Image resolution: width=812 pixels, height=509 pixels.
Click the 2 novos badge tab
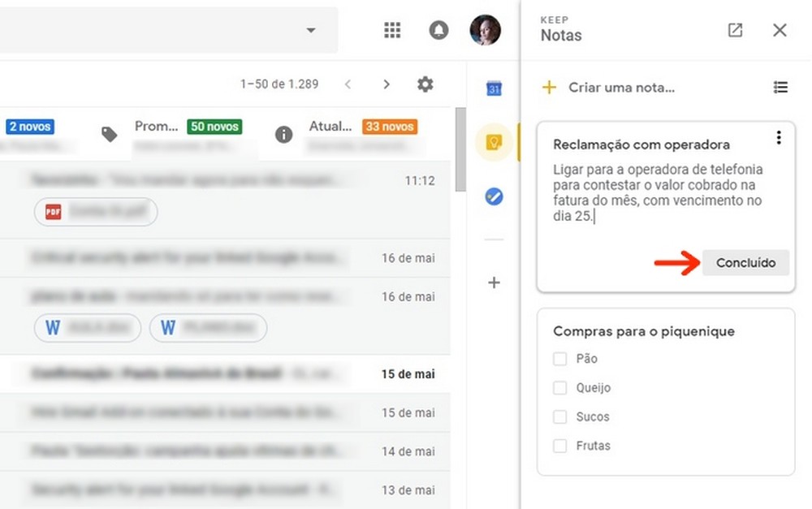click(x=30, y=127)
